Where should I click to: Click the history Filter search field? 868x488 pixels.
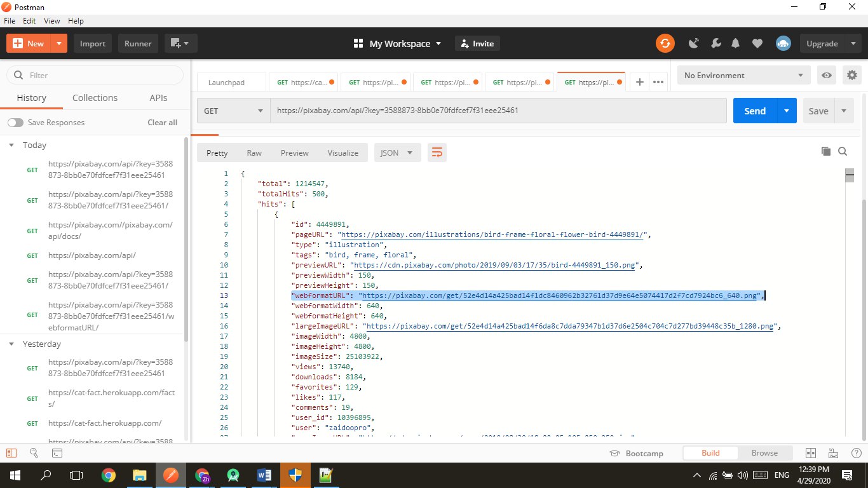coord(95,75)
